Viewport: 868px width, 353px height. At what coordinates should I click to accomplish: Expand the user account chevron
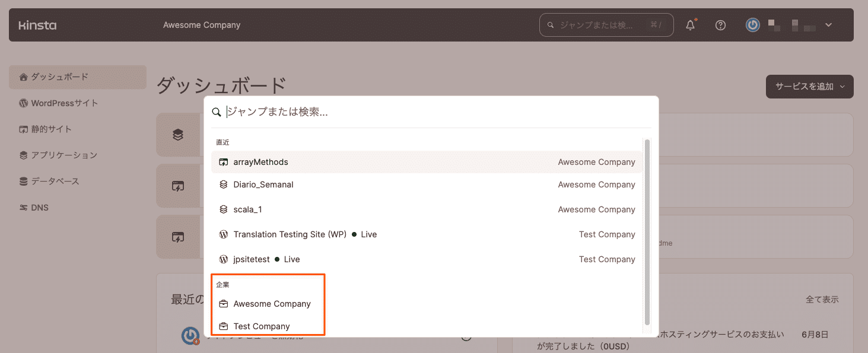(829, 25)
